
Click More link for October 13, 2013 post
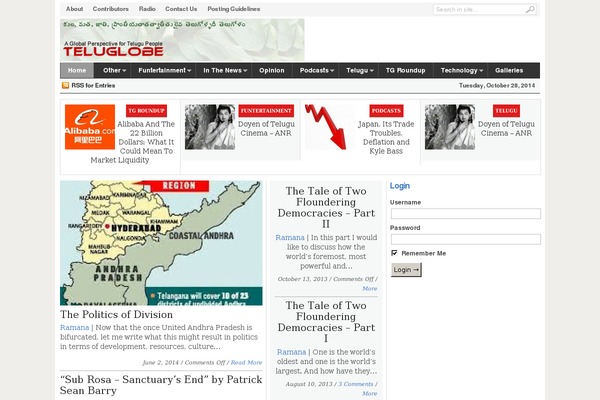click(370, 289)
